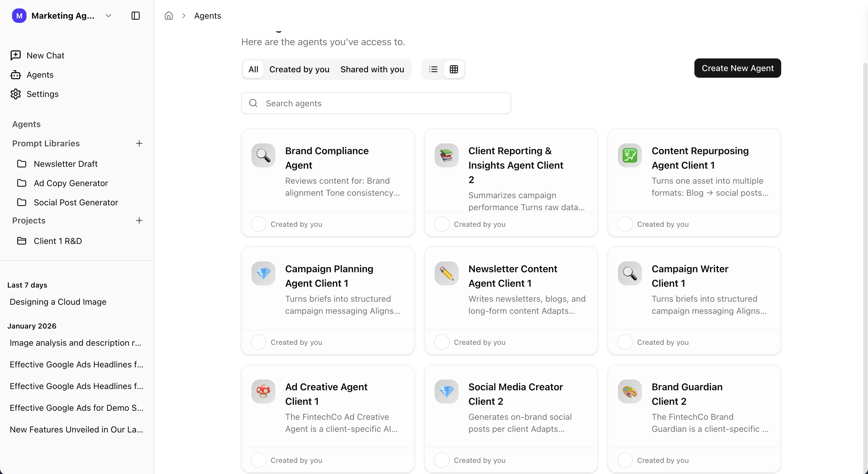Click the Brand Guardian Client 2 palette icon
This screenshot has height=474, width=868.
point(629,391)
